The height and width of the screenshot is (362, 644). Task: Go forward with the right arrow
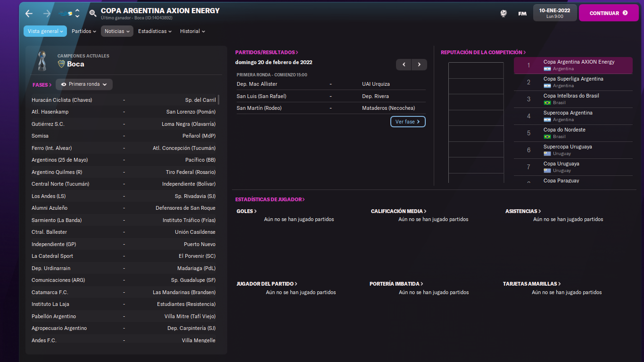[x=46, y=13]
